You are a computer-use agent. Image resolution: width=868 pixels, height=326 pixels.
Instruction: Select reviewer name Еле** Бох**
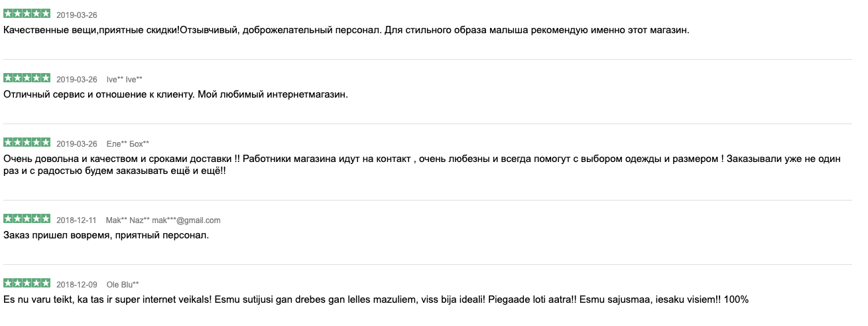click(128, 143)
